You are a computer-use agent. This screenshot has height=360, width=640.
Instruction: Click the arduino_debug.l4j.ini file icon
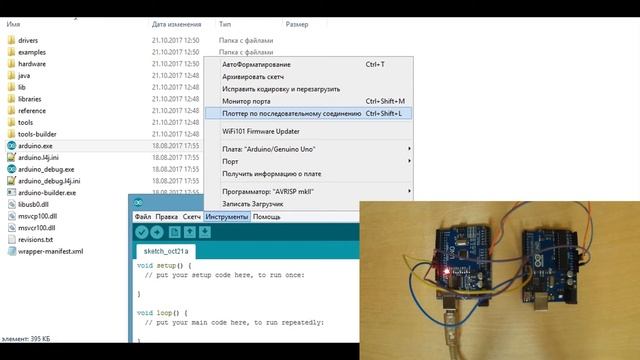tap(11, 181)
